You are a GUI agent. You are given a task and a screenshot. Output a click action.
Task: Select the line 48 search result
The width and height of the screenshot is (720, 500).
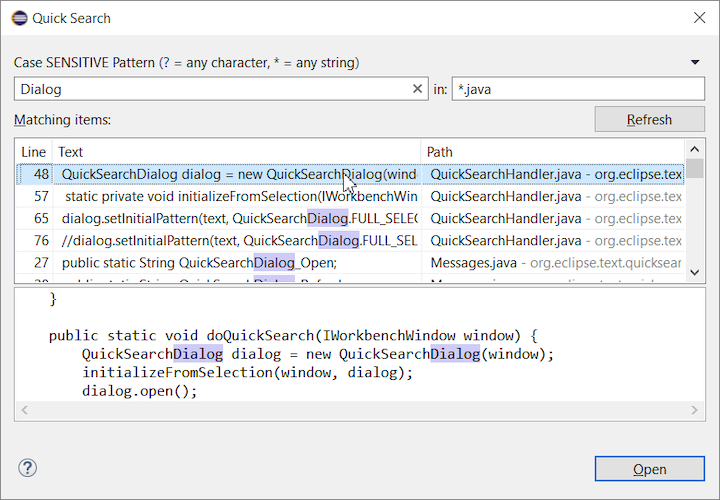(x=238, y=174)
